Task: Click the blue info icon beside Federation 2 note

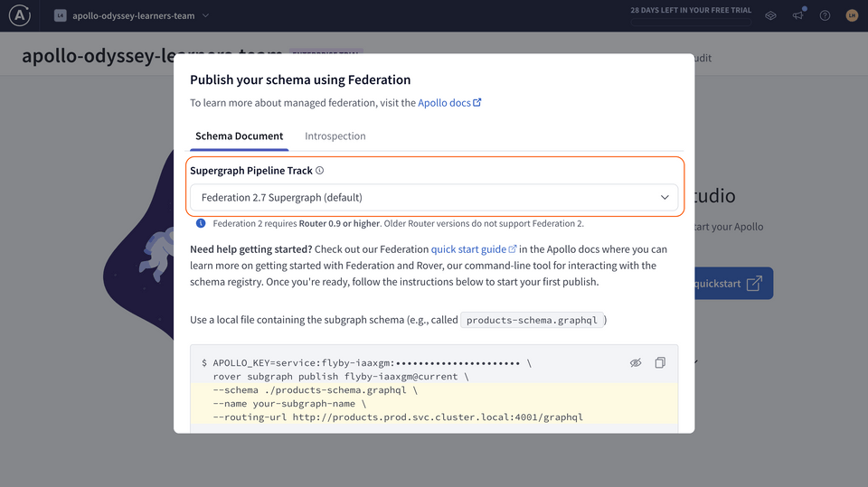Action: point(201,223)
